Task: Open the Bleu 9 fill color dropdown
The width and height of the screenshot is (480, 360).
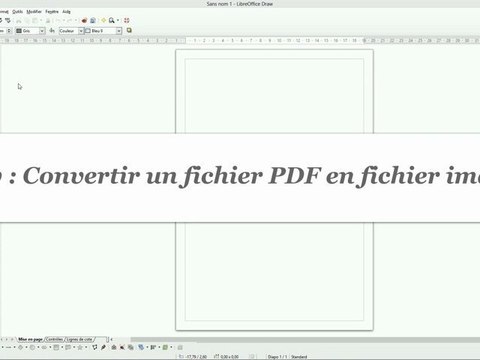Action: click(x=119, y=31)
